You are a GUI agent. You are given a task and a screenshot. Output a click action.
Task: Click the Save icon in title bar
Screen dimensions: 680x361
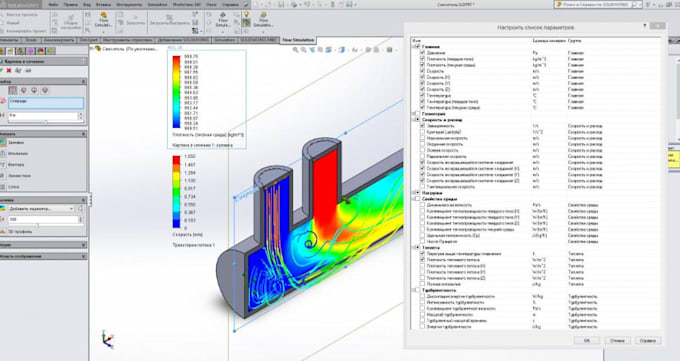pos(281,4)
